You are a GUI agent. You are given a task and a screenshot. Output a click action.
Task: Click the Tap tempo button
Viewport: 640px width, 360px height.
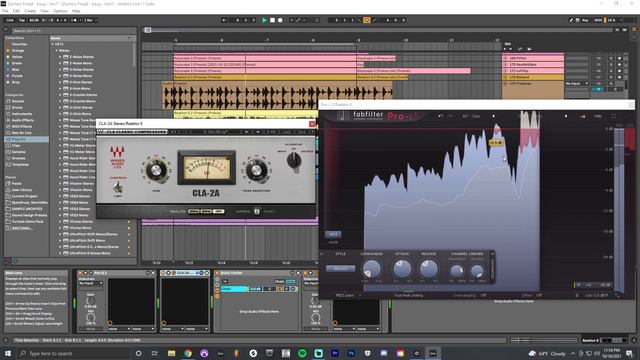pos(22,20)
